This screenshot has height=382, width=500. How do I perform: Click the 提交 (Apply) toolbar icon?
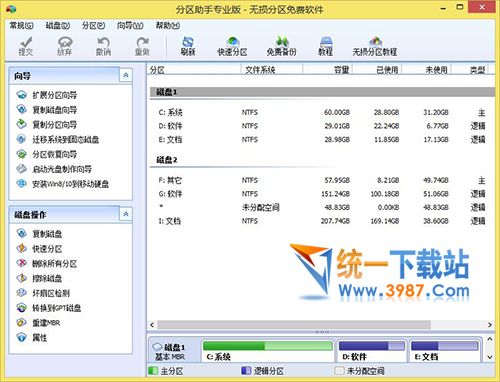[26, 46]
